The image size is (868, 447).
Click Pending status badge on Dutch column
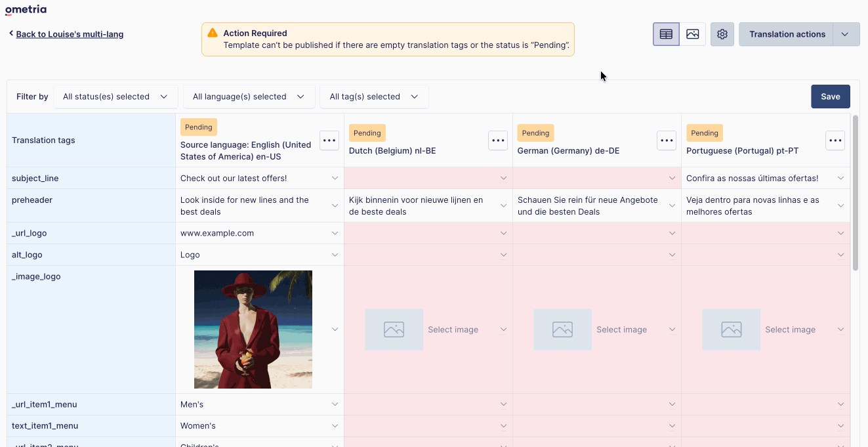click(x=367, y=133)
